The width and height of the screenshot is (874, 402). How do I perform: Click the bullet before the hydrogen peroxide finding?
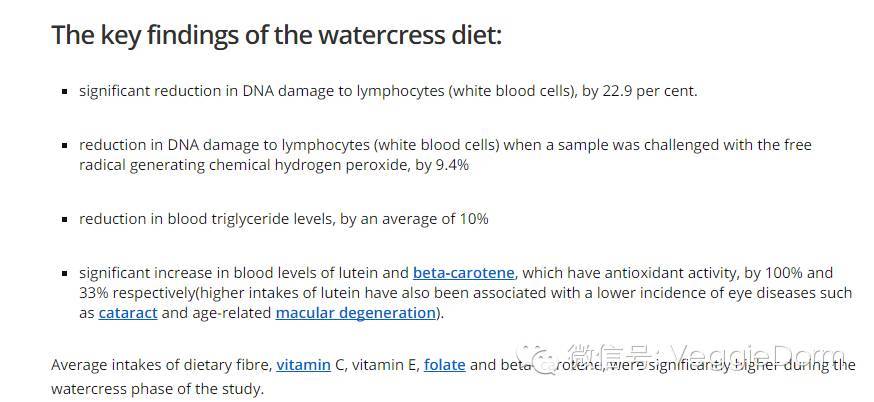(x=64, y=146)
